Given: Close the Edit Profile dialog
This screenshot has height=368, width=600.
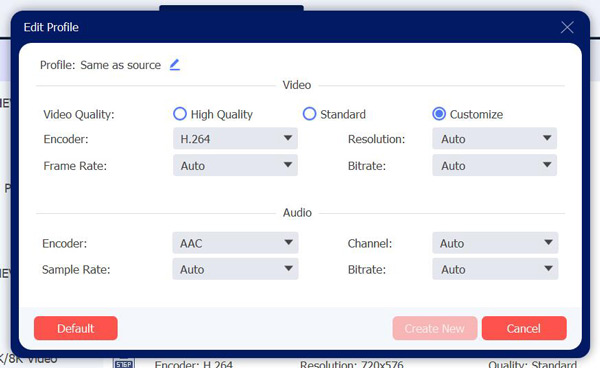Looking at the screenshot, I should (x=567, y=27).
